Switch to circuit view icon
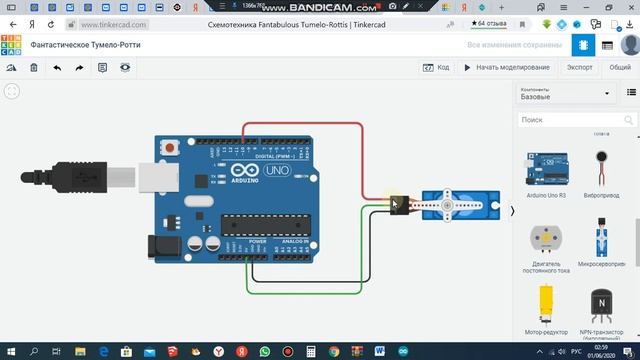 coord(583,45)
